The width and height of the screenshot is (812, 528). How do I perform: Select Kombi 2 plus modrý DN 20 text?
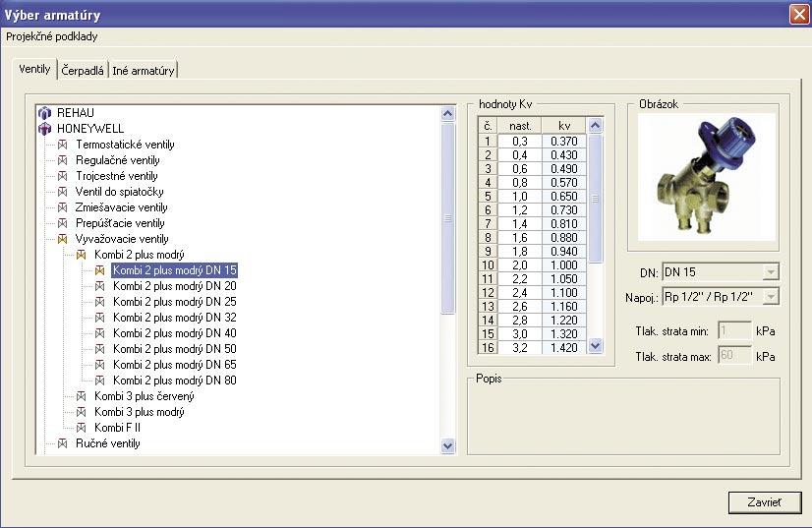175,286
